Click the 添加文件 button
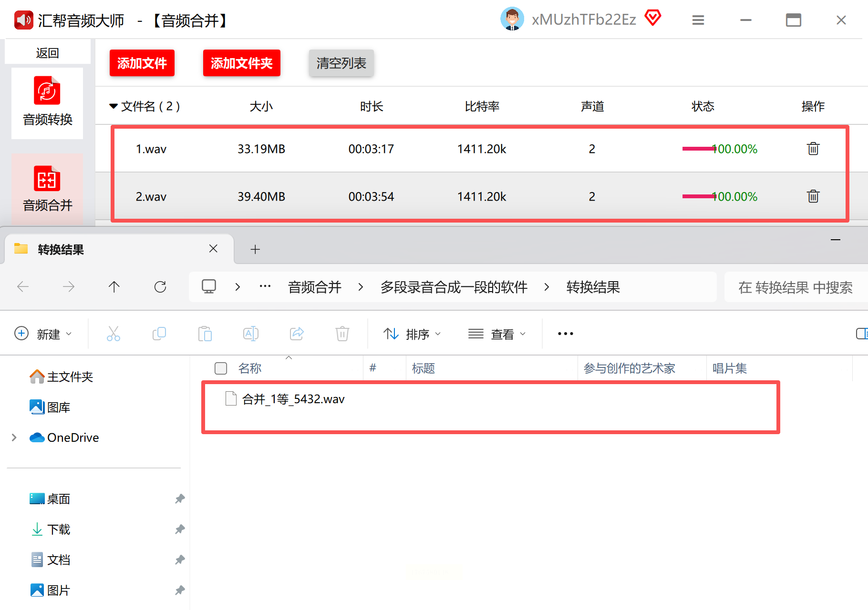 point(142,63)
